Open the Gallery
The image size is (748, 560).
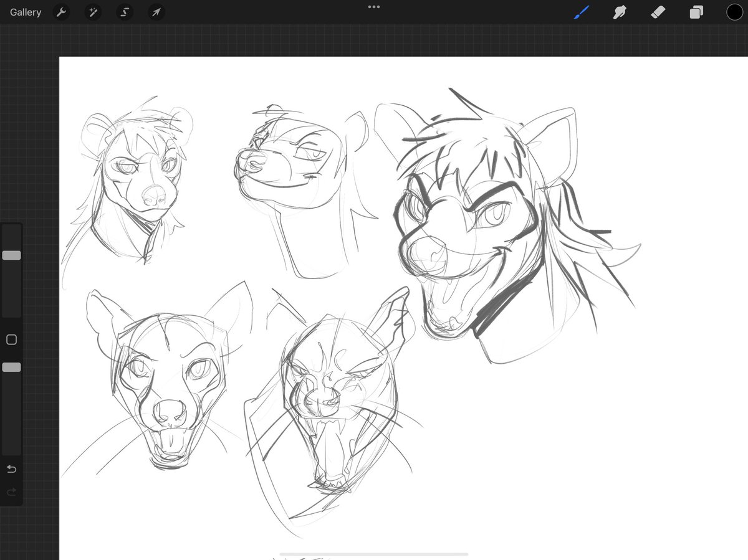[26, 12]
